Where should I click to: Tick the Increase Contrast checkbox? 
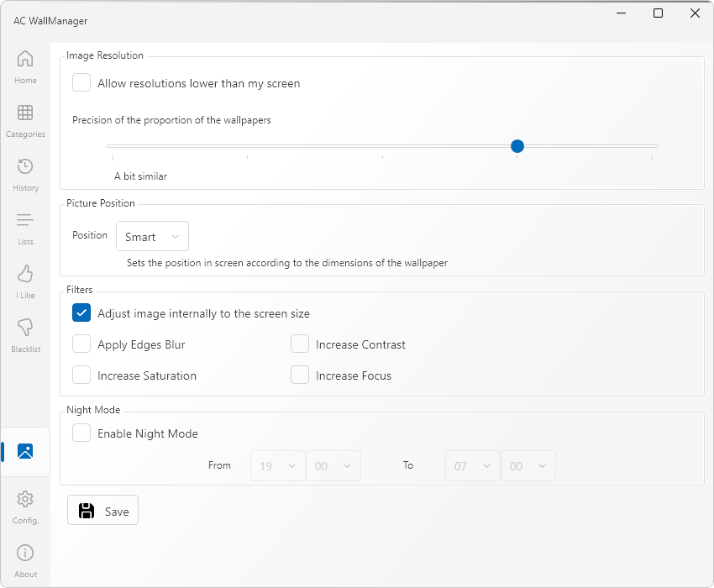(300, 344)
